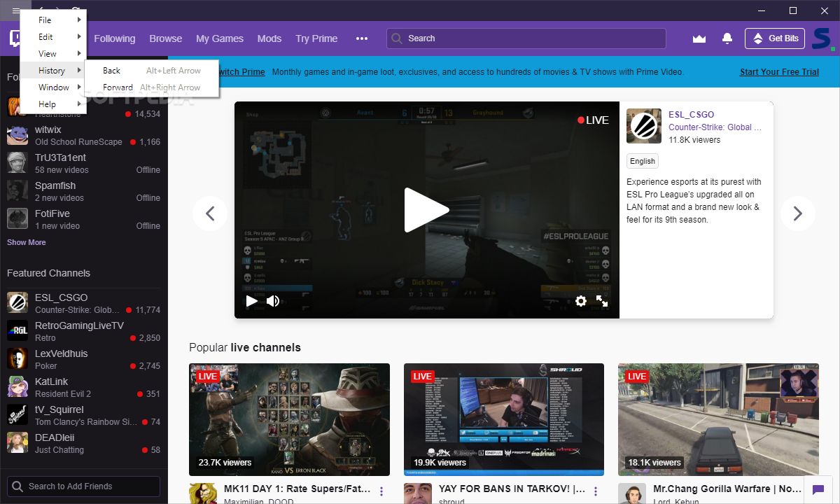Screen dimensions: 840x504
Task: Select Forward in History submenu
Action: [x=152, y=87]
